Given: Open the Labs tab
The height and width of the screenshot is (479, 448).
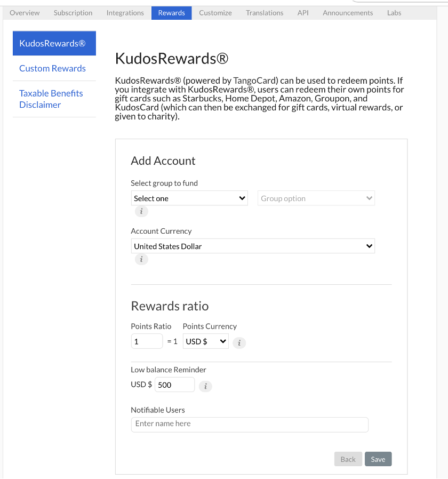Looking at the screenshot, I should point(394,13).
